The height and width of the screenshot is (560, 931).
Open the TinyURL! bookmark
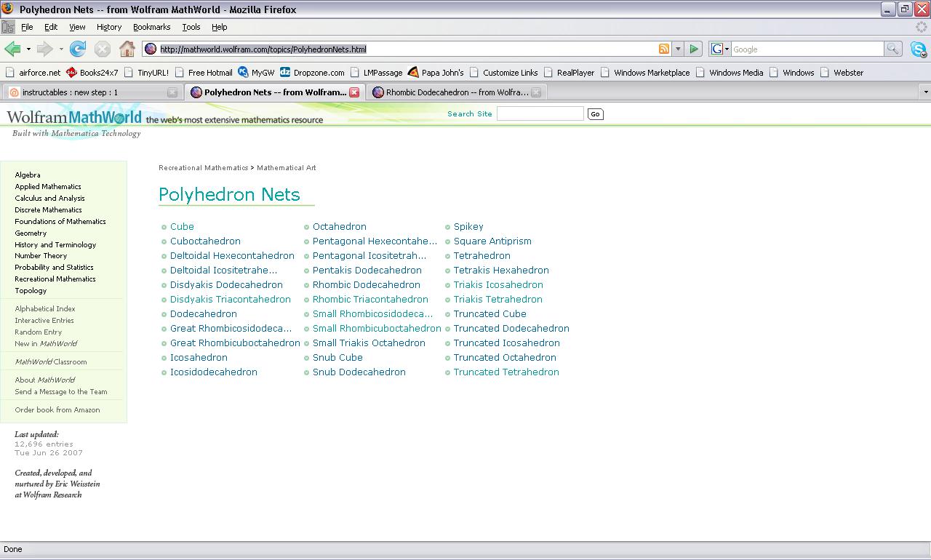(x=146, y=73)
